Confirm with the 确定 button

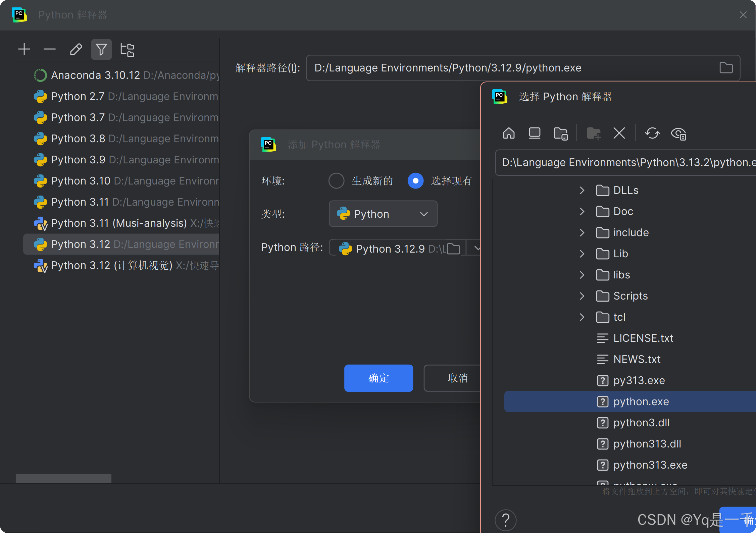378,378
